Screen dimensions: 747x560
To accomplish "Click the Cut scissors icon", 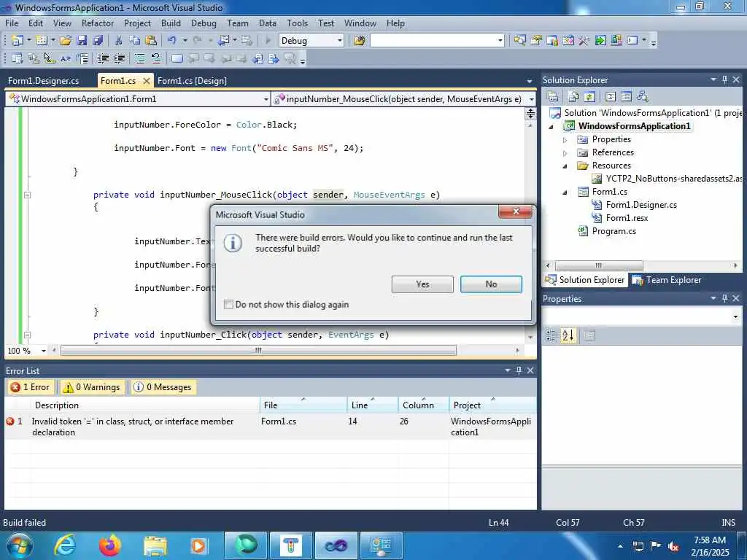I will (x=119, y=41).
